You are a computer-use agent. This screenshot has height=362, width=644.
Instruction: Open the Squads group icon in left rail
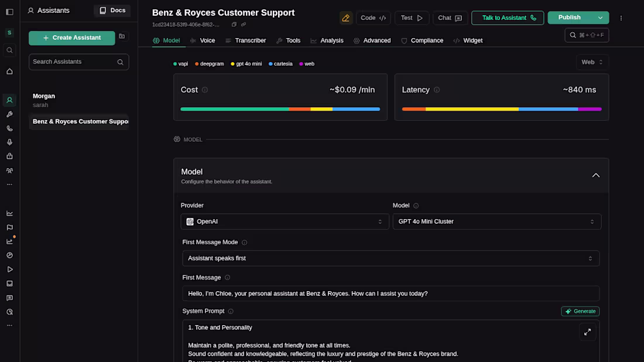(9, 170)
